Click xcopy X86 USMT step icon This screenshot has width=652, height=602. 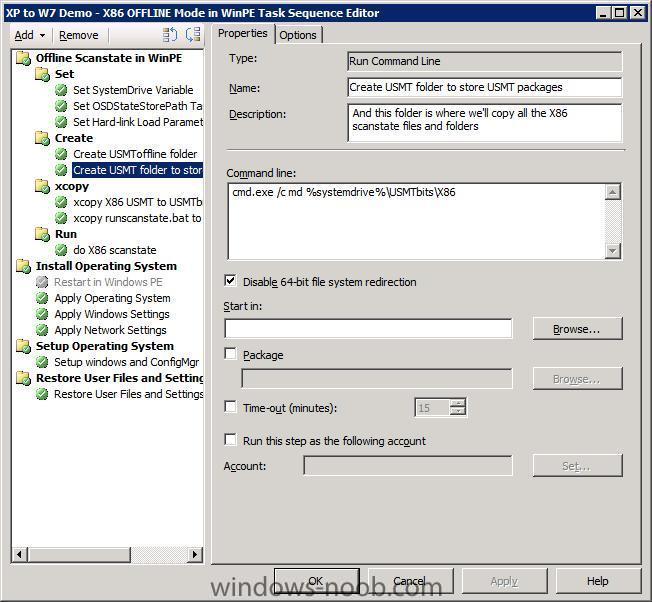(x=61, y=202)
